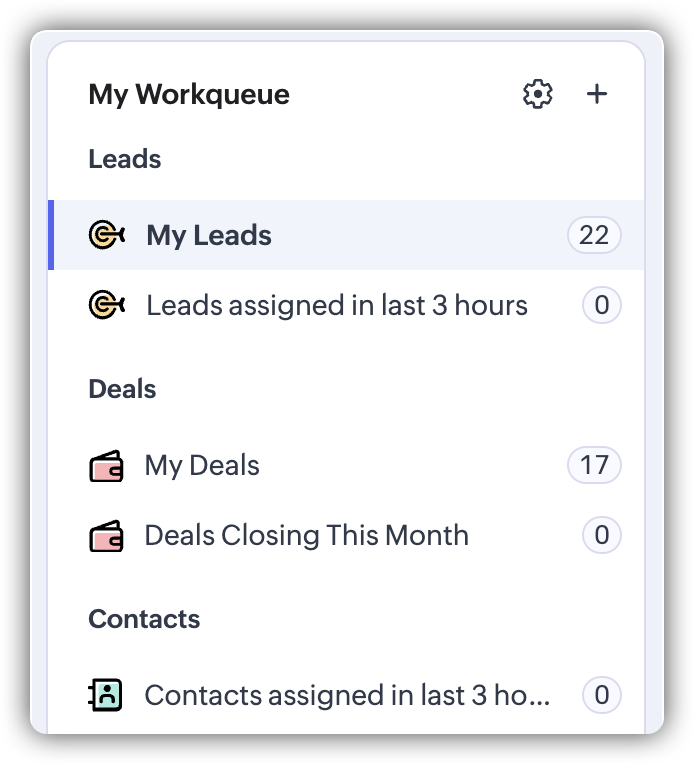Click the Deals section heading
The width and height of the screenshot is (694, 764).
coord(123,389)
